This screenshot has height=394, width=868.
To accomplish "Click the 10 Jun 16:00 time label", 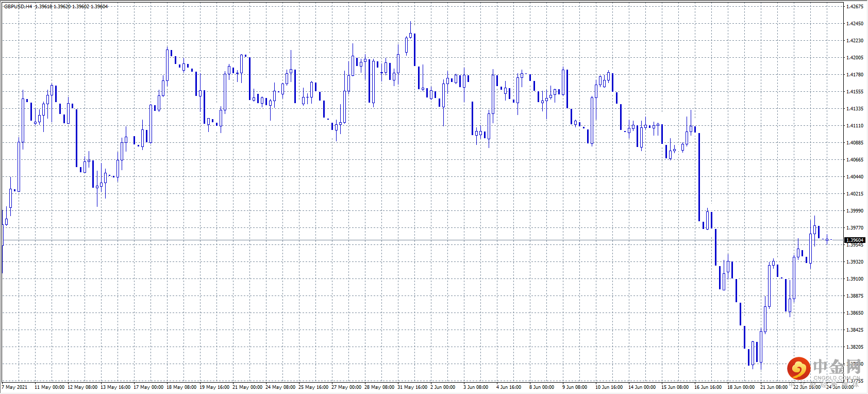I will pyautogui.click(x=609, y=387).
